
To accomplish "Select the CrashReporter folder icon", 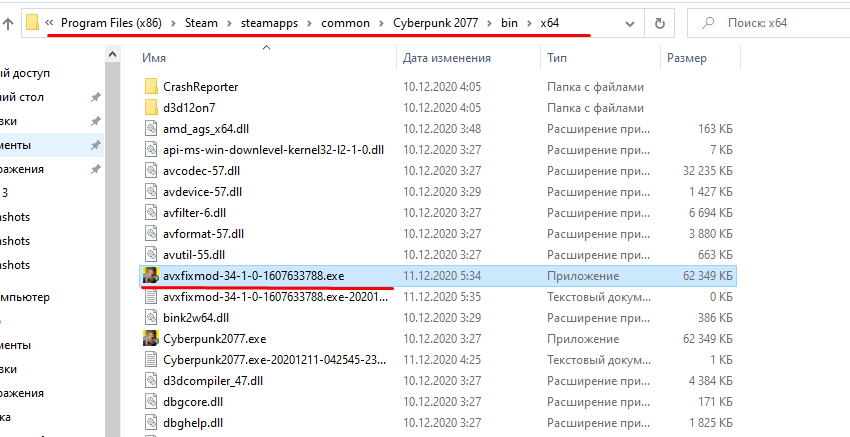I will click(x=151, y=87).
